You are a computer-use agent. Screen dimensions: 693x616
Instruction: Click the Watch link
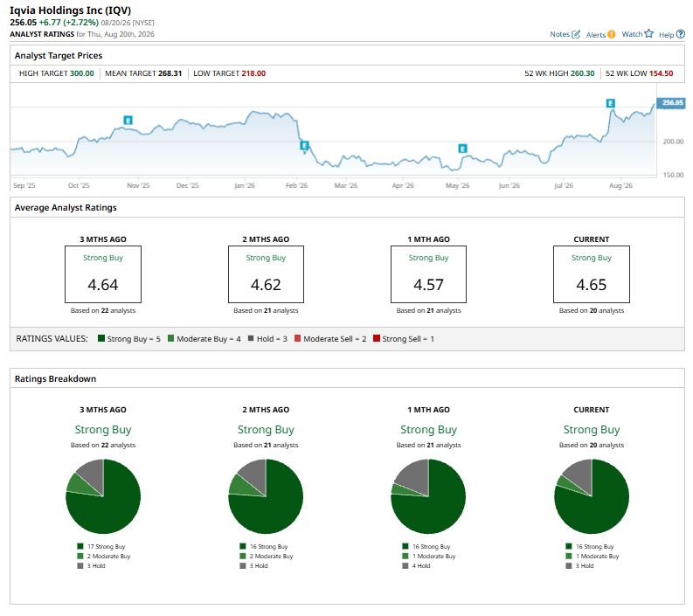point(632,34)
